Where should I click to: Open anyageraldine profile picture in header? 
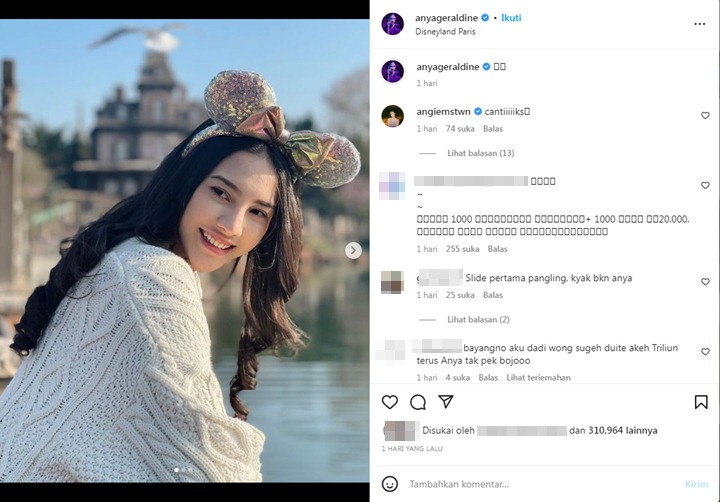click(x=393, y=24)
